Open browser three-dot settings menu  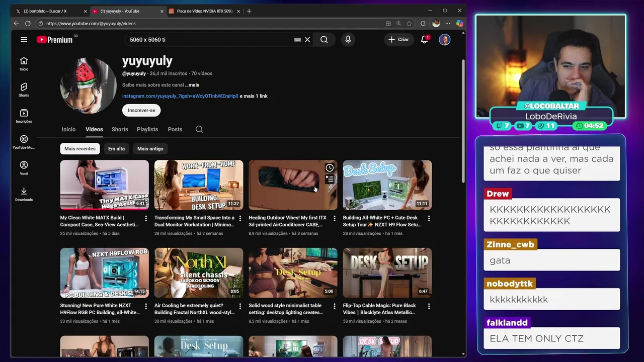coord(447,23)
